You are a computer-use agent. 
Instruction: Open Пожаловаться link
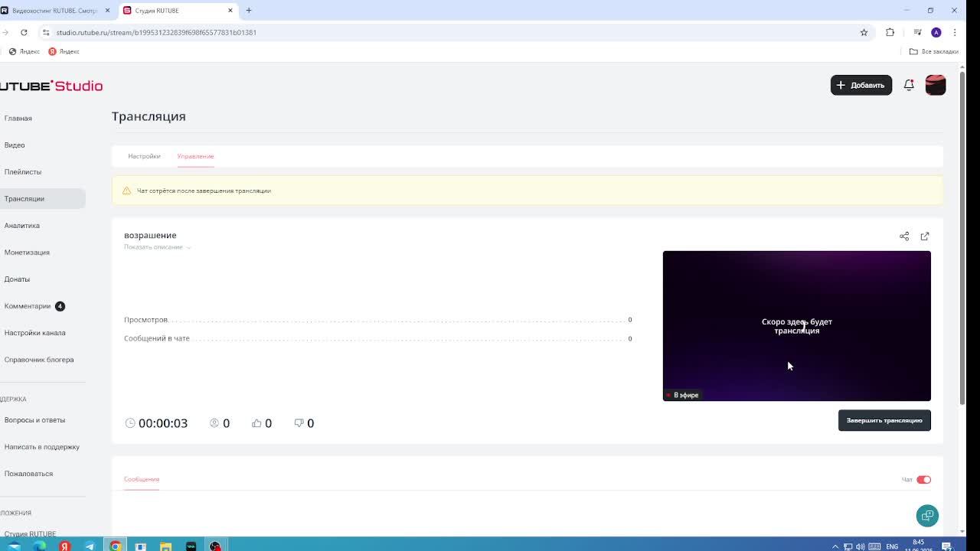[x=28, y=474]
